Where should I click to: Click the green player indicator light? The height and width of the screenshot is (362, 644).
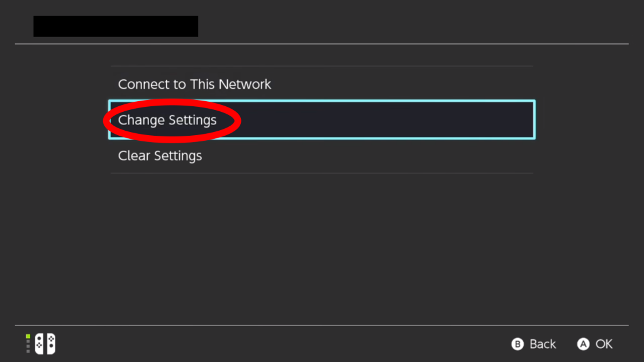(28, 337)
